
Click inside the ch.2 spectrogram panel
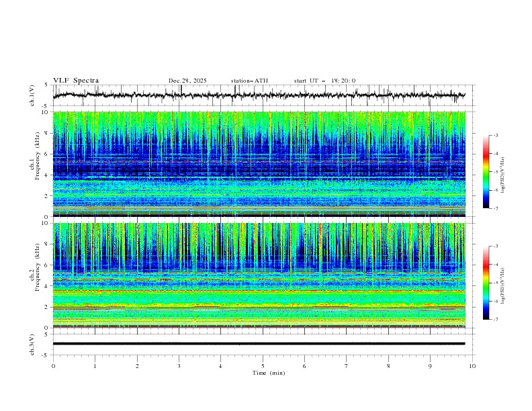(x=262, y=275)
